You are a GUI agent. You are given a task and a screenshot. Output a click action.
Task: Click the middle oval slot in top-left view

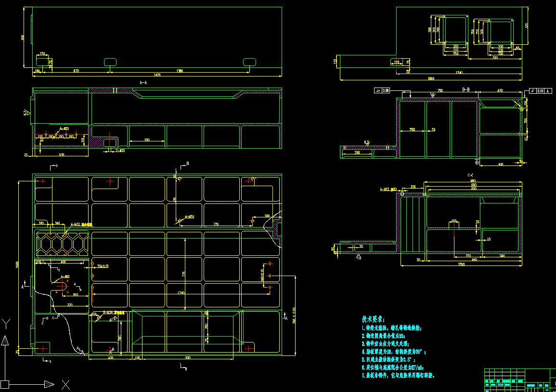(x=110, y=62)
